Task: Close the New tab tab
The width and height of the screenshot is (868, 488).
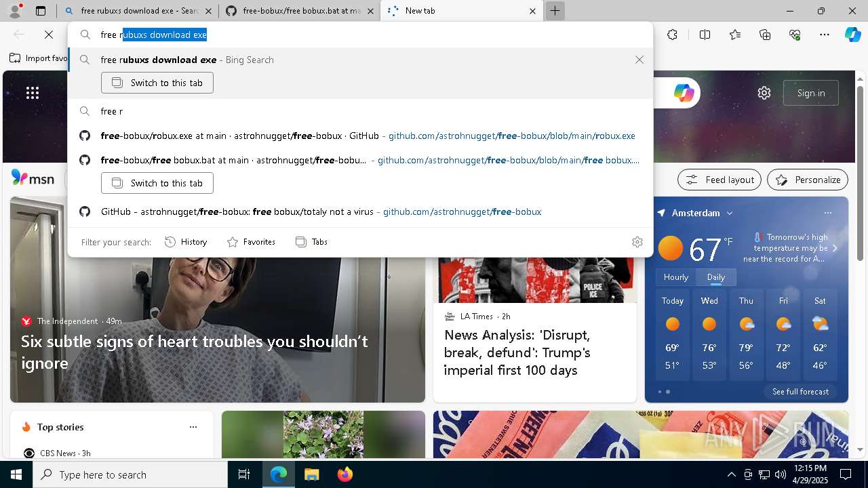Action: 532,11
